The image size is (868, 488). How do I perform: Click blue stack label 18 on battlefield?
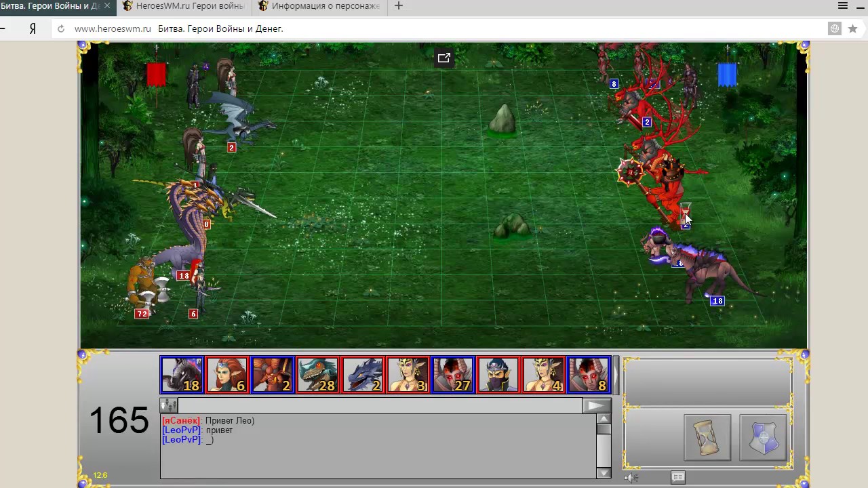click(717, 301)
